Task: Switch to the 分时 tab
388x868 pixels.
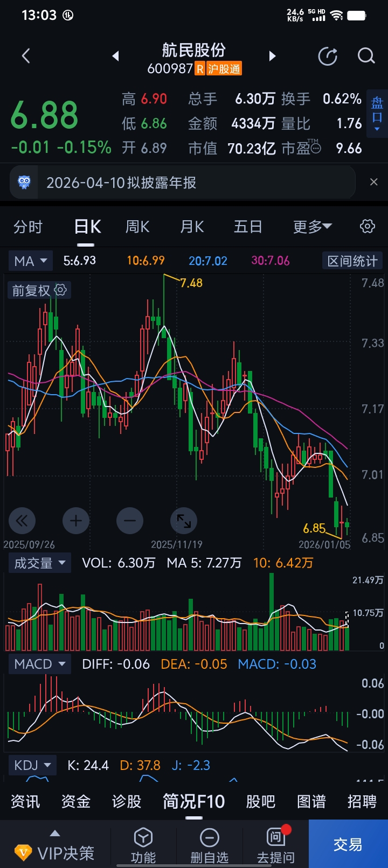Action: 28,227
